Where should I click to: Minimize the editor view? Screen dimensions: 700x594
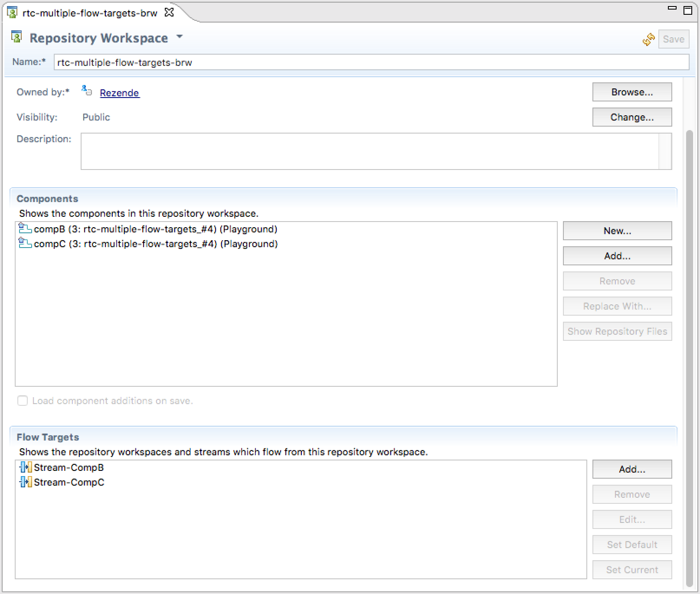click(x=672, y=9)
